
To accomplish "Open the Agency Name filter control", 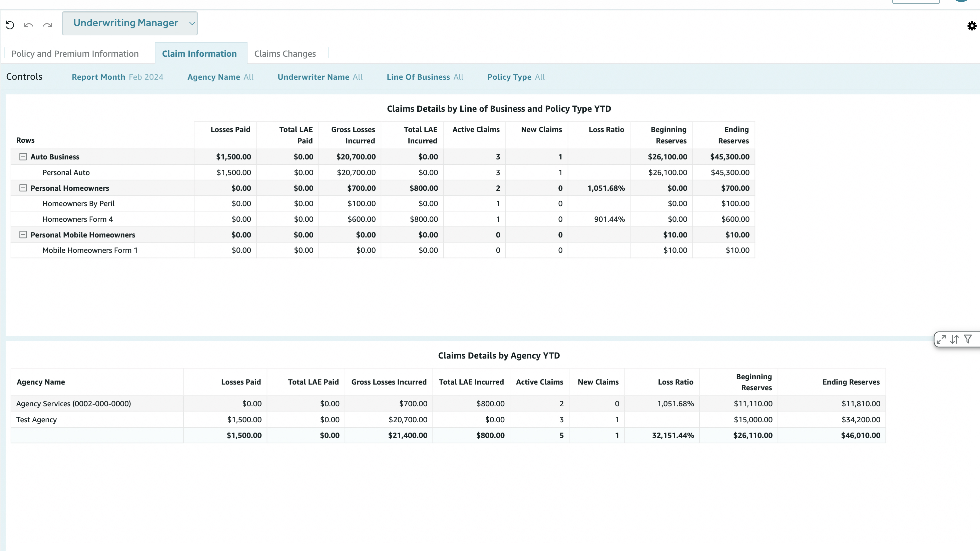I will click(x=220, y=77).
